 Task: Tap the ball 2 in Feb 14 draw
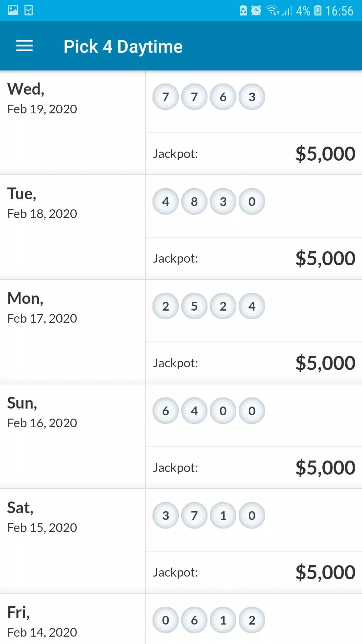252,620
